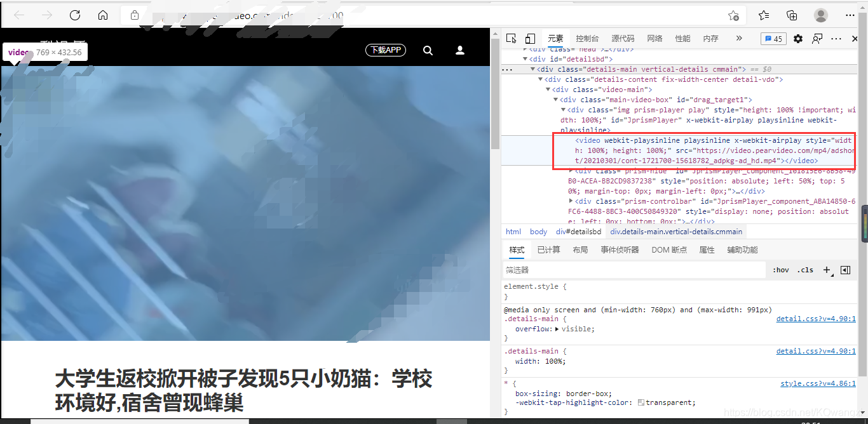
Task: Toggle the computed styles sidebar icon
Action: coord(845,270)
